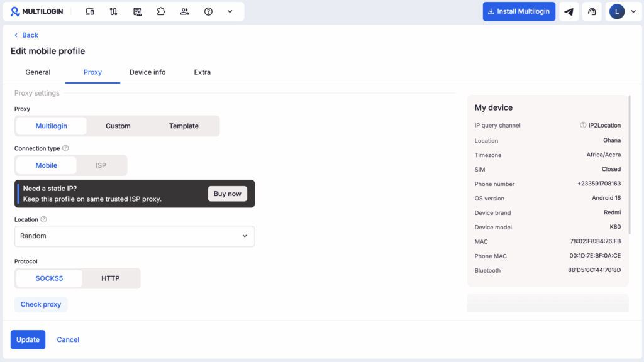This screenshot has height=362, width=644.
Task: Expand the toolbar more chevron
Action: click(230, 11)
